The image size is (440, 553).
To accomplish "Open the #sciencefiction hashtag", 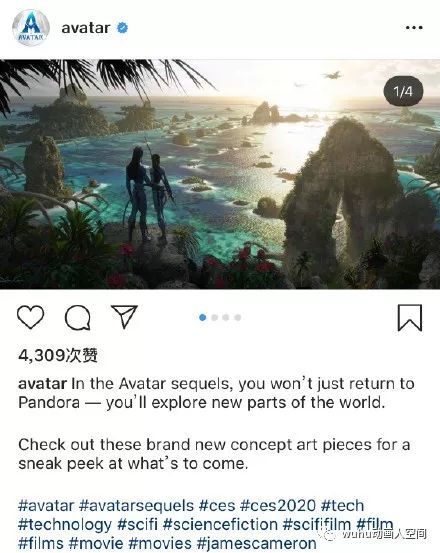I will point(220,524).
